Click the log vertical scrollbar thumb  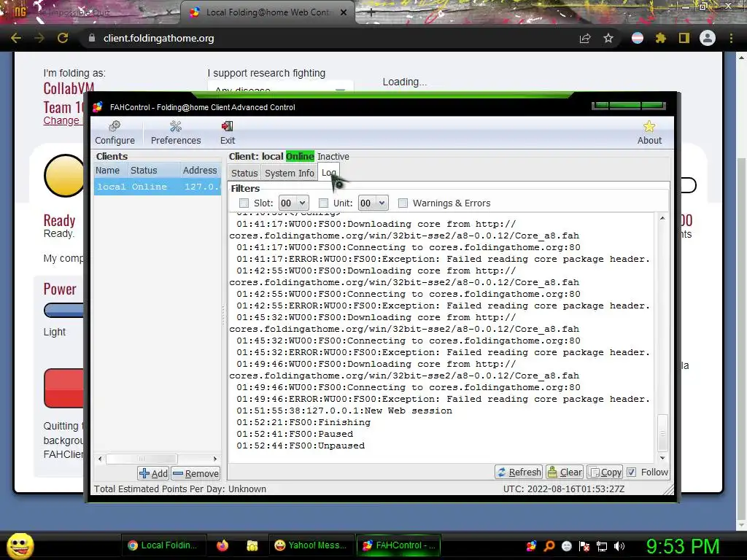662,432
